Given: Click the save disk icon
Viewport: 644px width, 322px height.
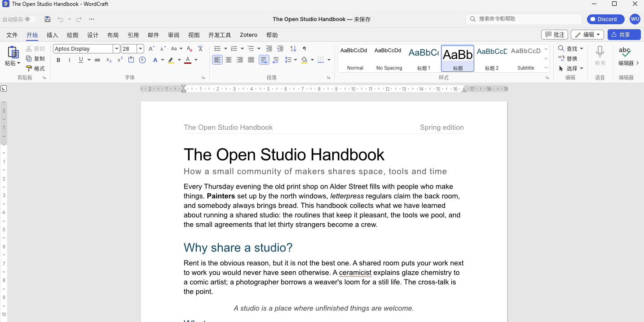Looking at the screenshot, I should tap(48, 19).
